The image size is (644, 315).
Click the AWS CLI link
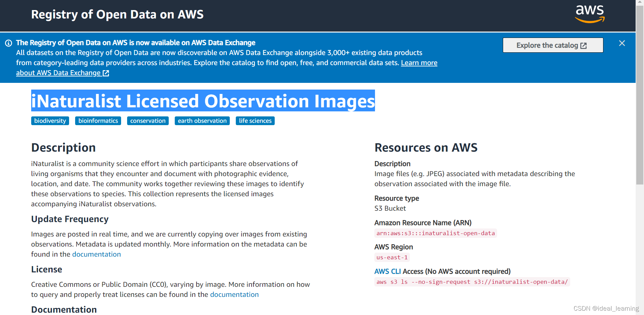tap(387, 271)
